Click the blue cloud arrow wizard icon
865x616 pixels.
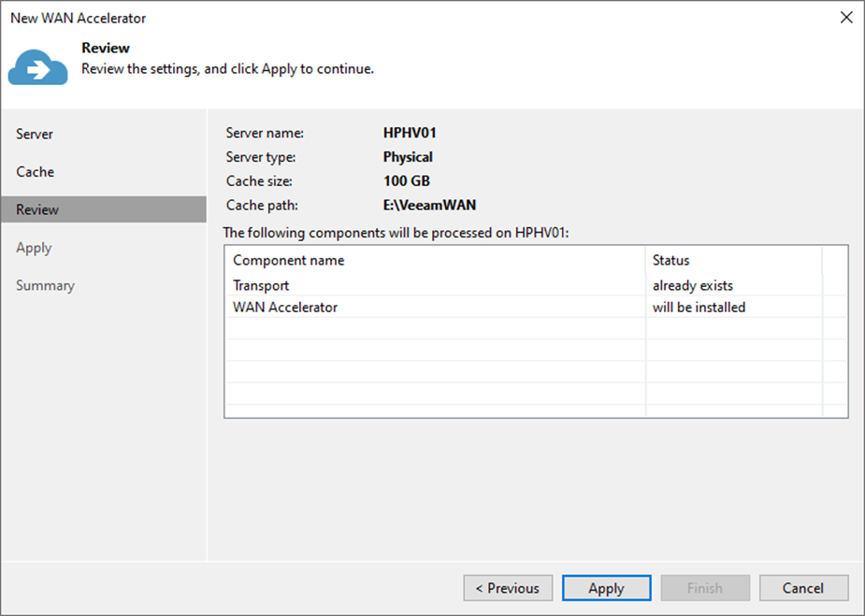[38, 66]
